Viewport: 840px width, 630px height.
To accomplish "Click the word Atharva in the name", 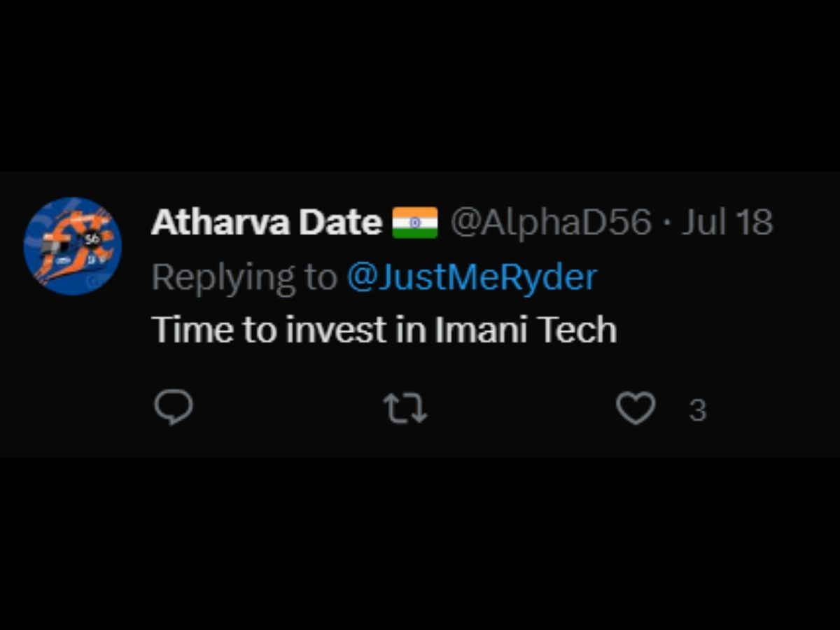I will (x=220, y=223).
